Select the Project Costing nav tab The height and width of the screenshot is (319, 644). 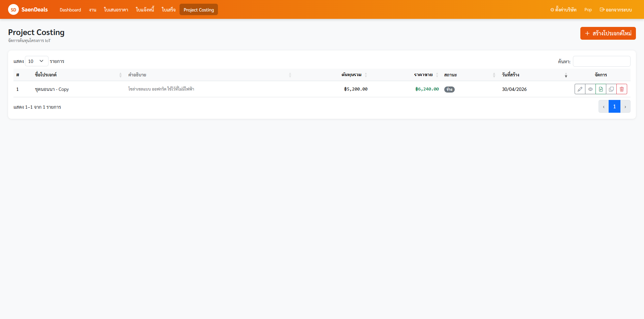(x=199, y=10)
